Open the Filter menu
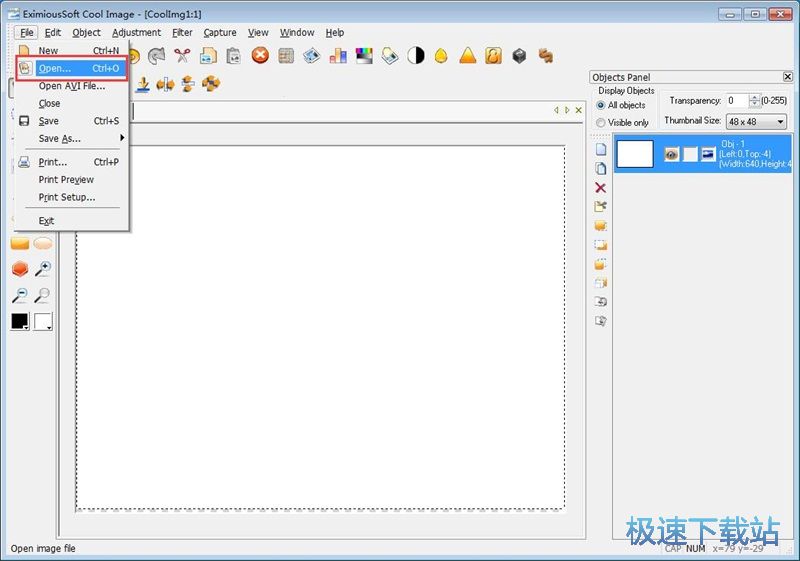The image size is (800, 561). pyautogui.click(x=182, y=32)
